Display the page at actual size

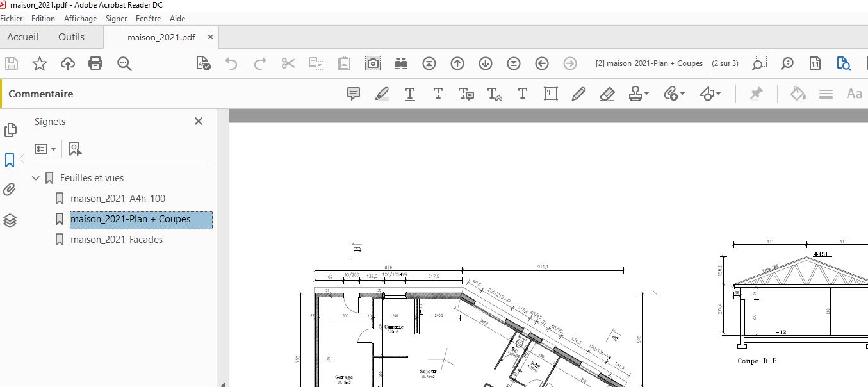(815, 63)
